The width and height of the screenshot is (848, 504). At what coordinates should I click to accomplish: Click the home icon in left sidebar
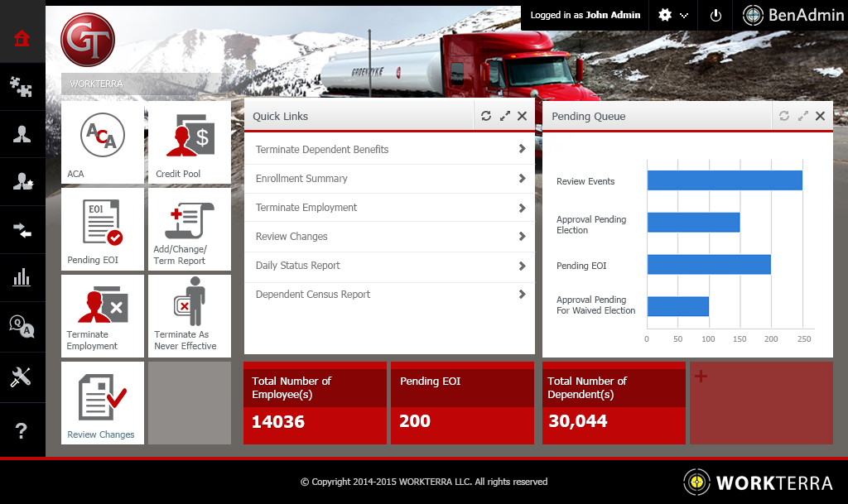[22, 39]
